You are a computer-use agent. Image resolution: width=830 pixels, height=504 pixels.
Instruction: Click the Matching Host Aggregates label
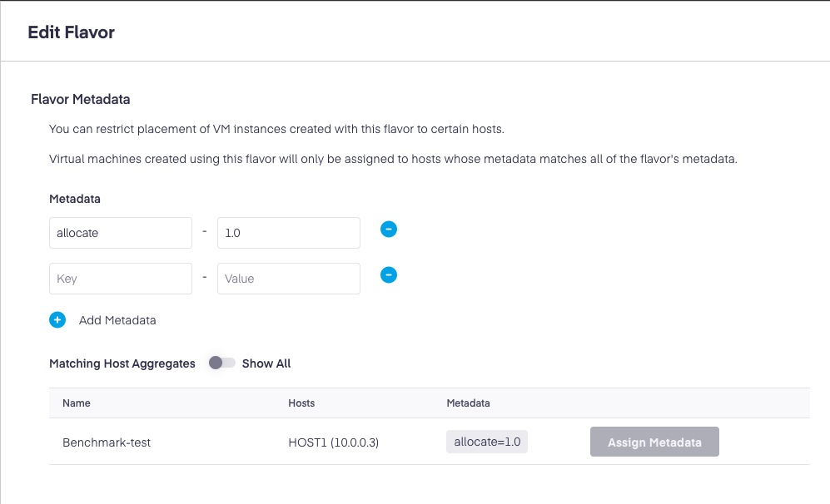122,363
